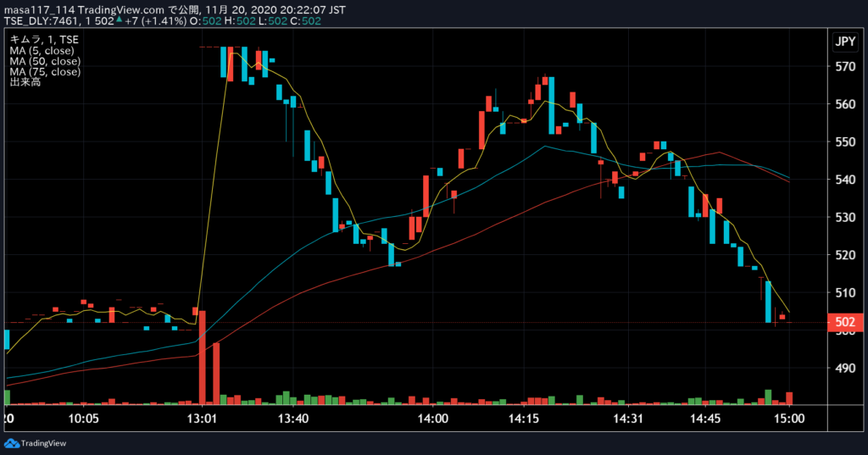Click the 560 price axis label
Viewport: 868px width, 455px height.
coord(845,104)
